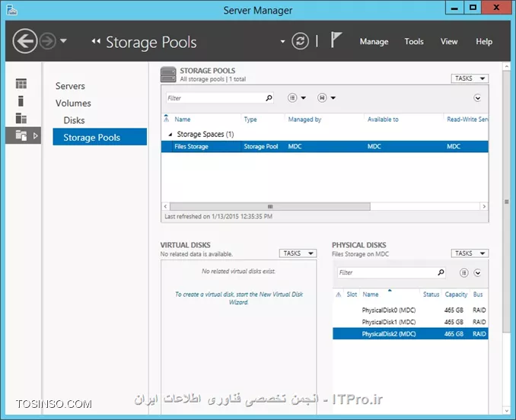Screen dimensions: 516x420
Task: Sort physical disks by Name header
Action: [x=370, y=294]
